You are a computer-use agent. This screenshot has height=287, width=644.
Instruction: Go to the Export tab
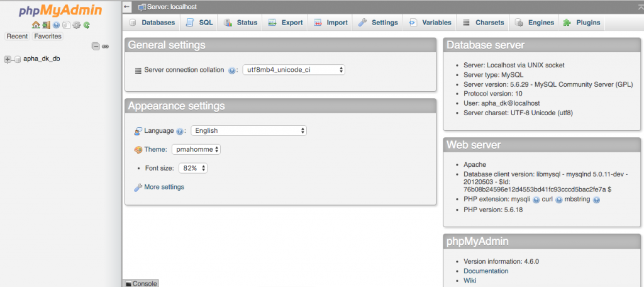pyautogui.click(x=285, y=23)
